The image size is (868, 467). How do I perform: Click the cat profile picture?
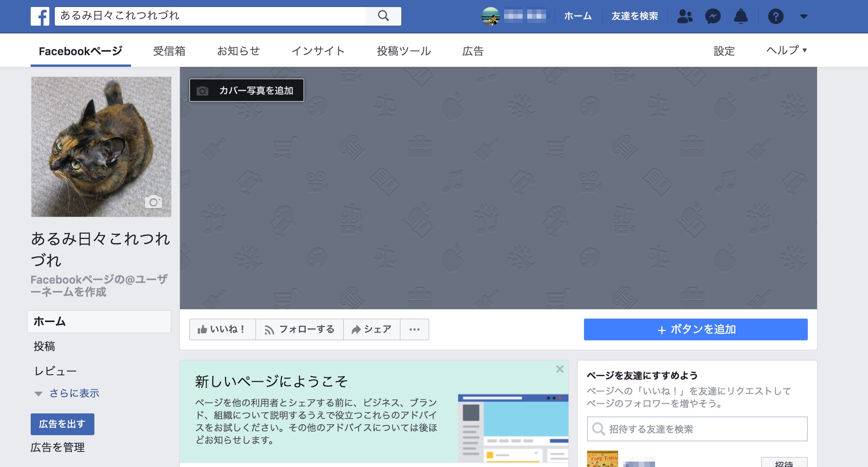tap(101, 147)
